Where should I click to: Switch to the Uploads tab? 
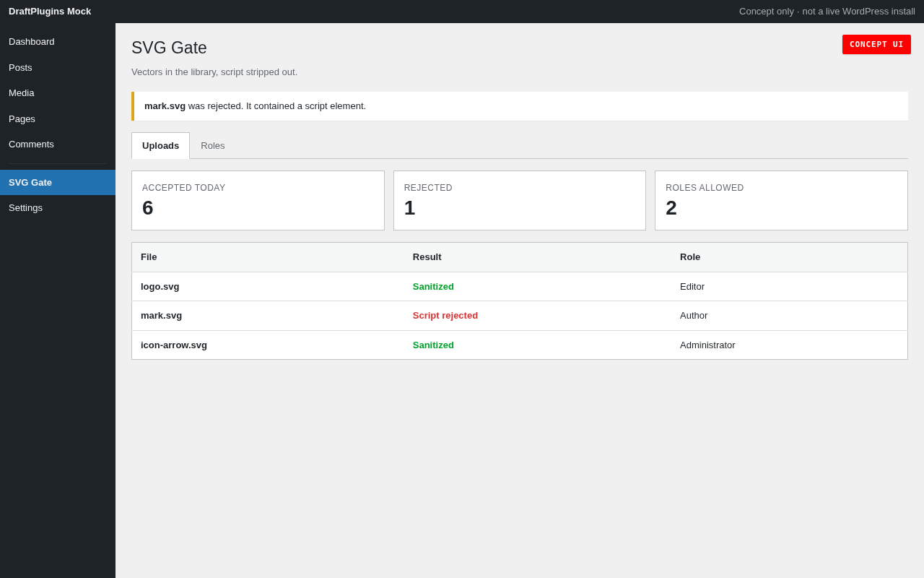(x=160, y=145)
